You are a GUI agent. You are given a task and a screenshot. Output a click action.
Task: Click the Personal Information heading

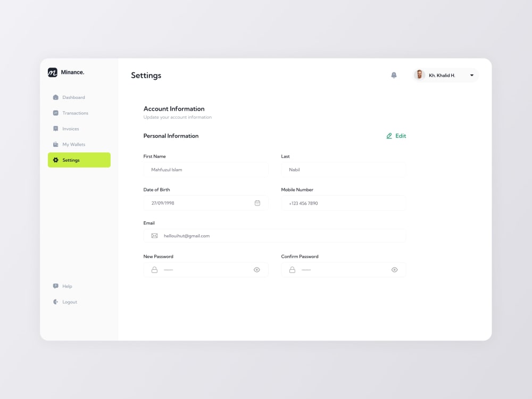point(171,136)
